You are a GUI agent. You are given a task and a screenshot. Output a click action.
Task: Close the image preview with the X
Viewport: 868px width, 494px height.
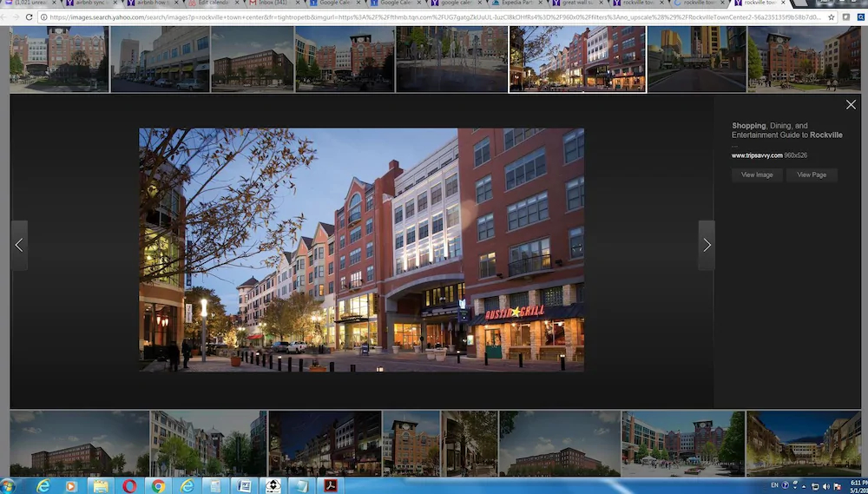point(851,105)
